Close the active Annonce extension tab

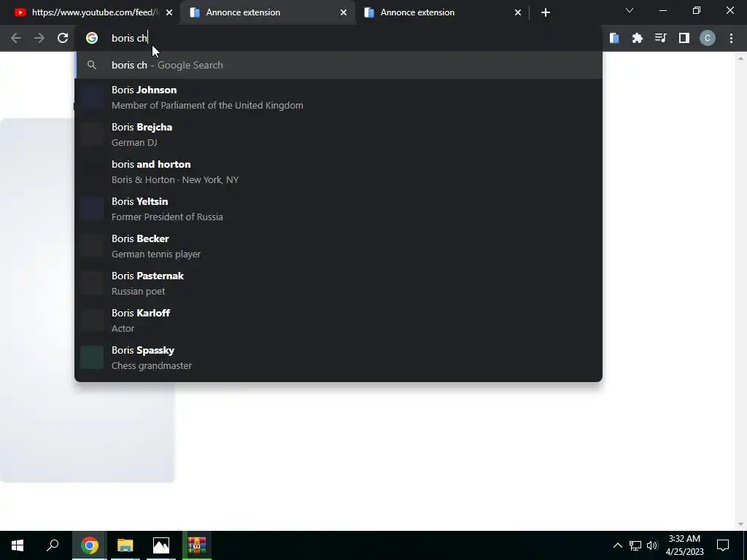344,12
